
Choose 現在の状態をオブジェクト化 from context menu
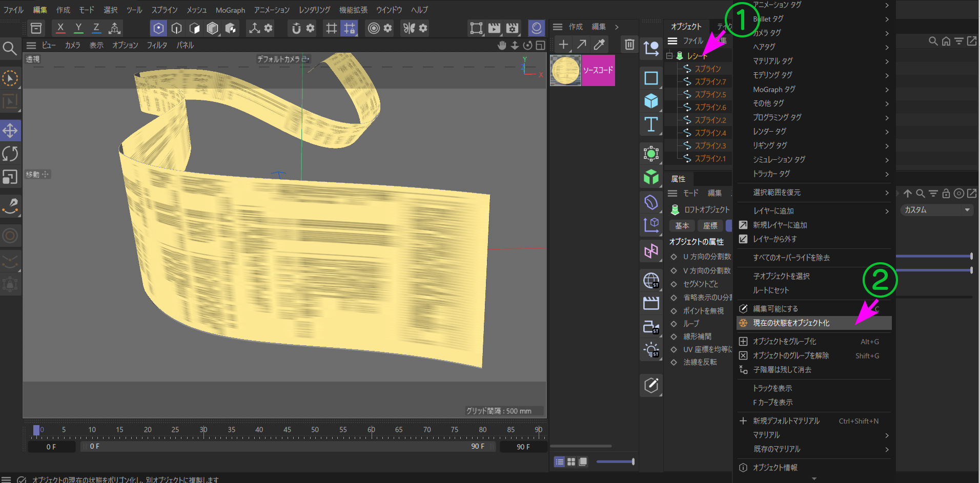[791, 323]
